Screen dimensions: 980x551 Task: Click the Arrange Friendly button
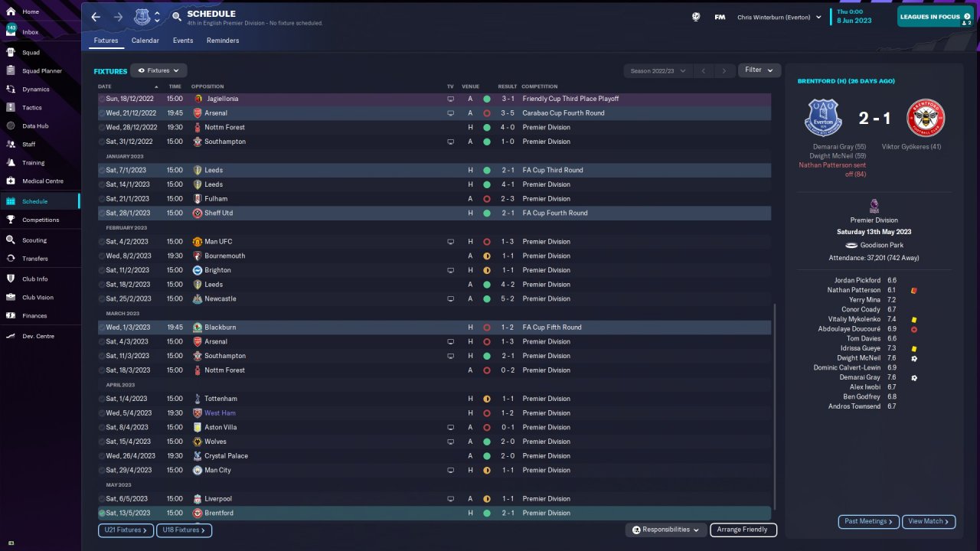coord(743,530)
